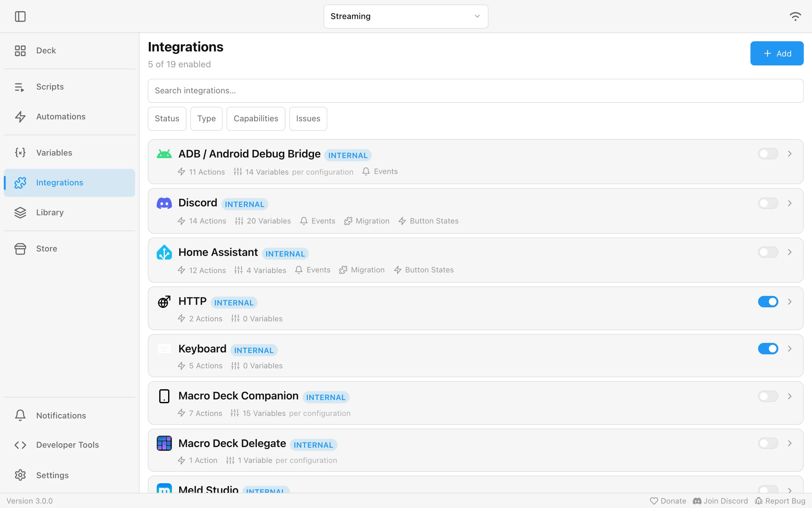Click the HTTP globe icon
This screenshot has width=812, height=508.
coord(164,301)
